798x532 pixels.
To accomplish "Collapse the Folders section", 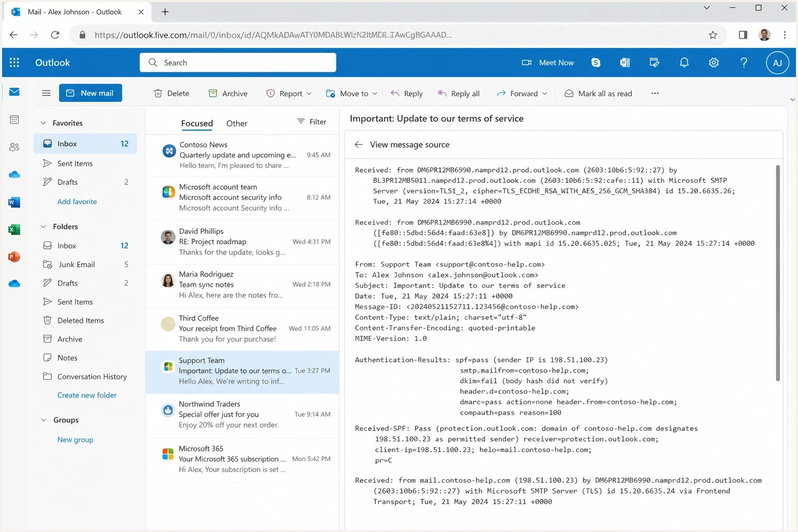I will click(x=43, y=227).
